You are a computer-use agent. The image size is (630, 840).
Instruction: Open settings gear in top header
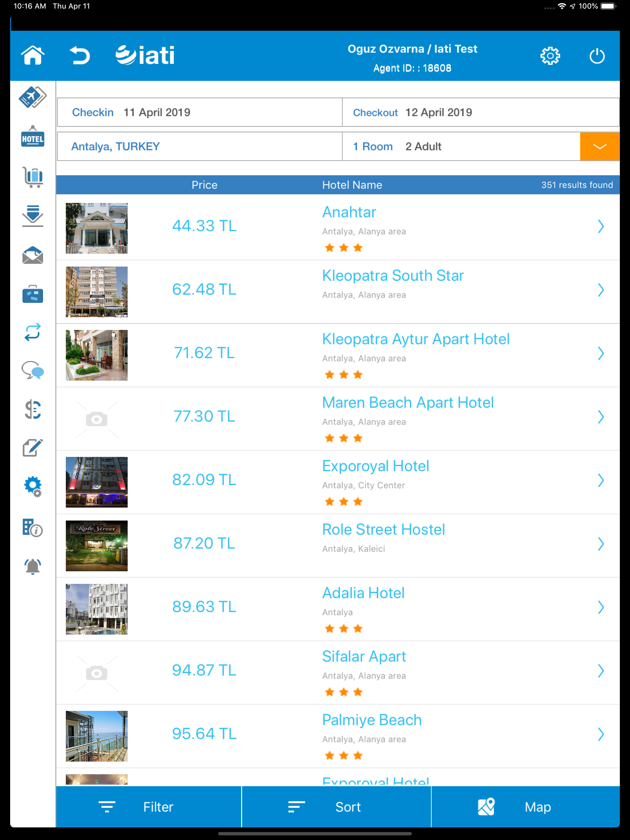(x=550, y=56)
